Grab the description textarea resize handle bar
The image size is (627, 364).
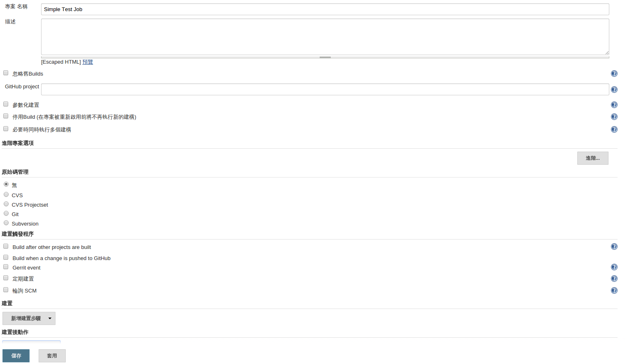(325, 57)
